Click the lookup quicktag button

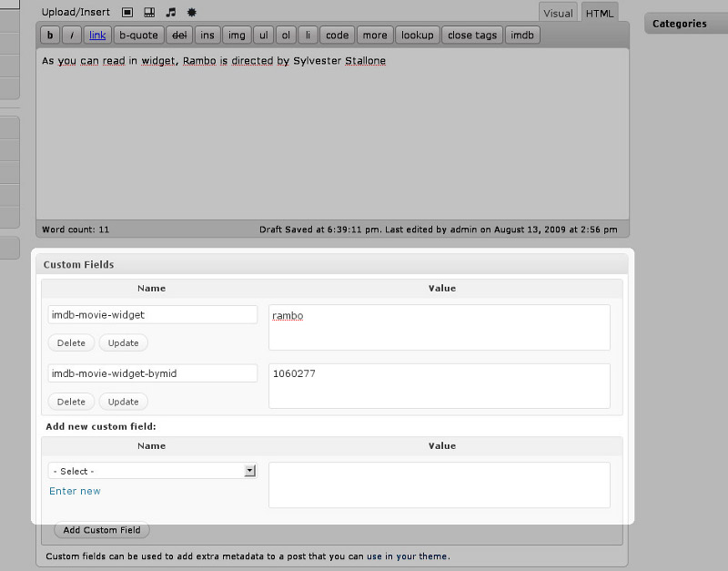pyautogui.click(x=418, y=36)
